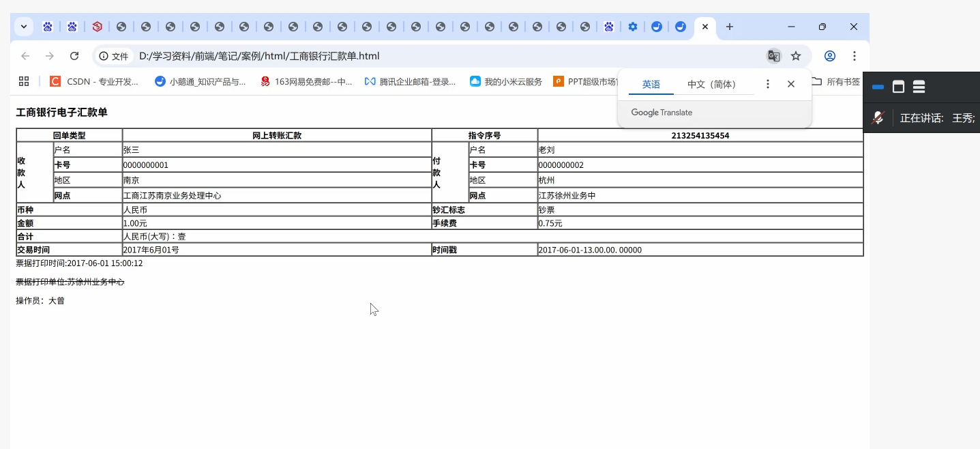Open the 腾讯企业邮箱 bookmark
Image resolution: width=980 pixels, height=449 pixels.
pyautogui.click(x=411, y=81)
